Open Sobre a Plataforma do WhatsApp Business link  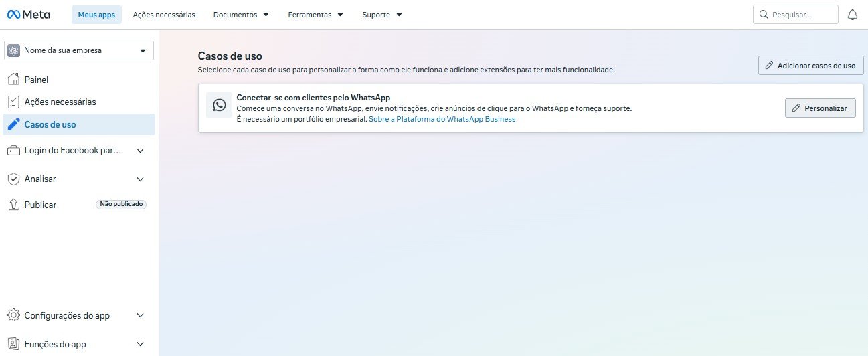(x=442, y=119)
